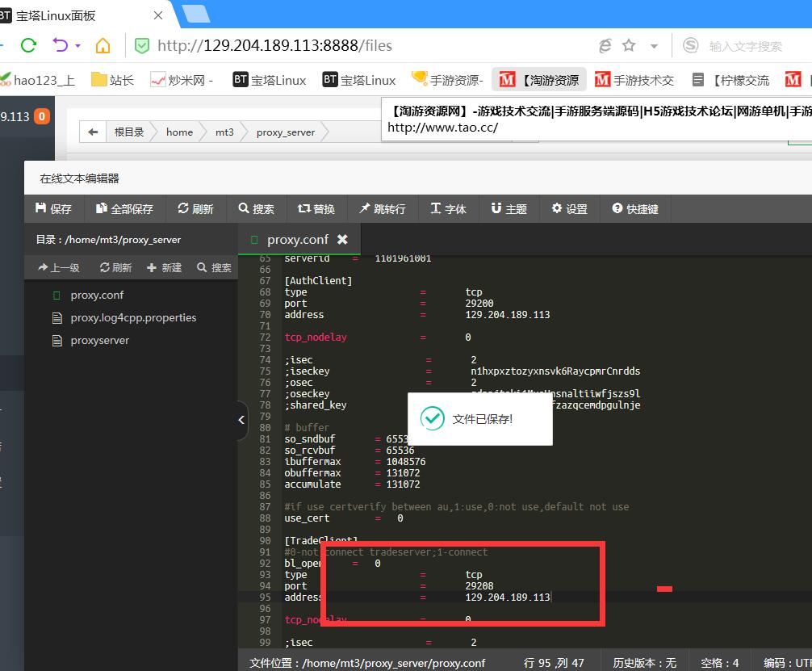
Task: Open the proxyserver file
Action: click(x=99, y=340)
